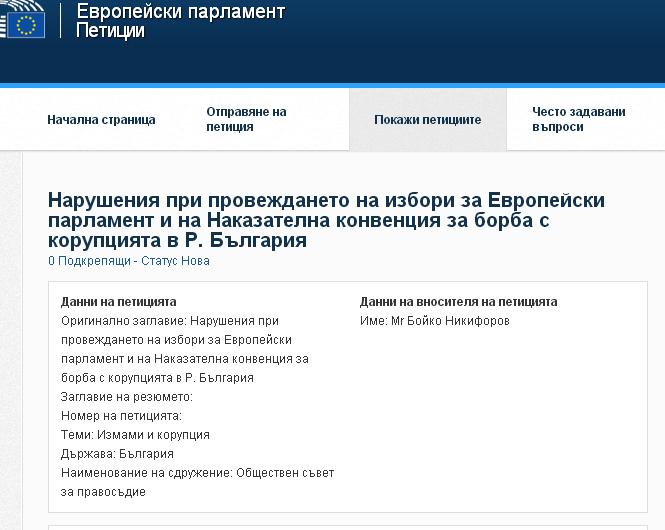The height and width of the screenshot is (530, 665).
Task: Open the Отправяне на петиция menu item
Action: coord(246,120)
